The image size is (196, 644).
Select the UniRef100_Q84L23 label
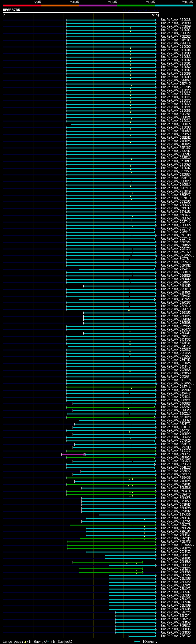[x=176, y=467]
